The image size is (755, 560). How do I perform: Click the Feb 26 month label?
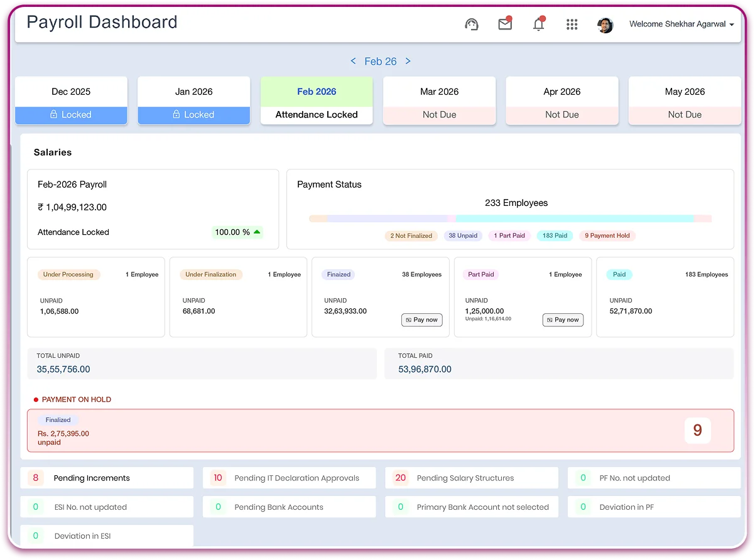381,62
